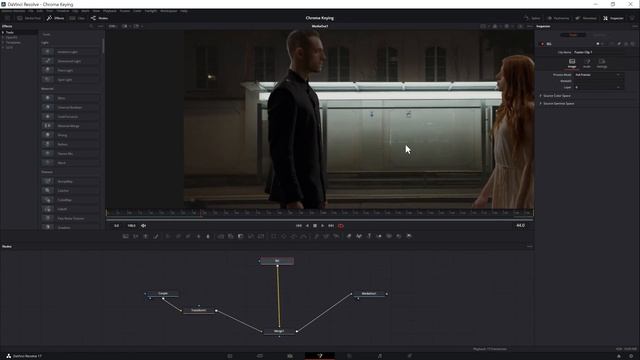Switch to the Settings tab in Inspector
Screen dimensions: 640x360
(x=602, y=63)
